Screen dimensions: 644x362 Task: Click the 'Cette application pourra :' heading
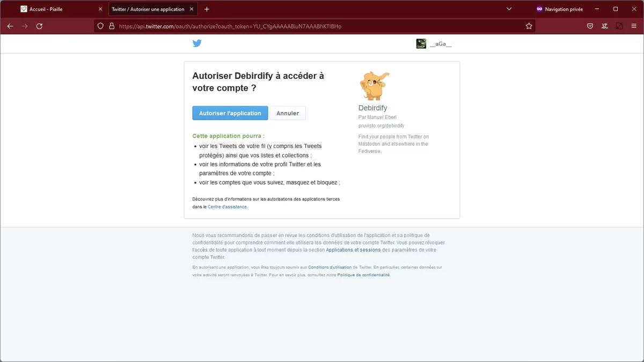click(x=228, y=136)
